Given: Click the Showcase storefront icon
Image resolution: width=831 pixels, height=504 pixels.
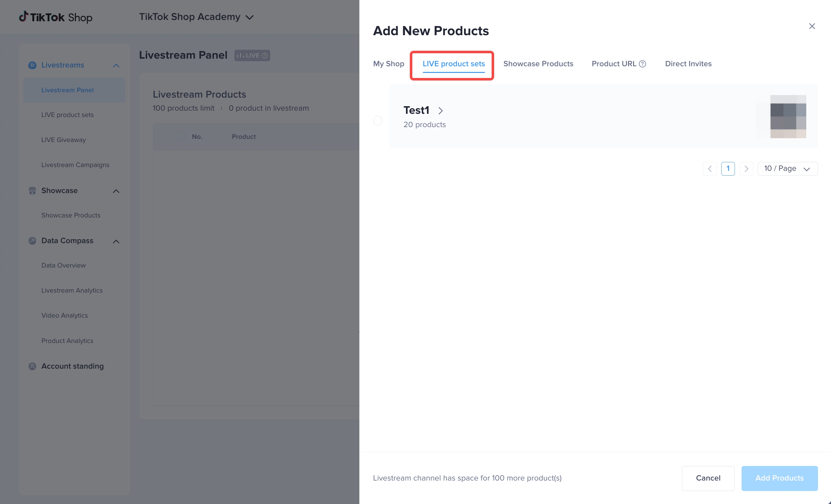Looking at the screenshot, I should (x=32, y=191).
